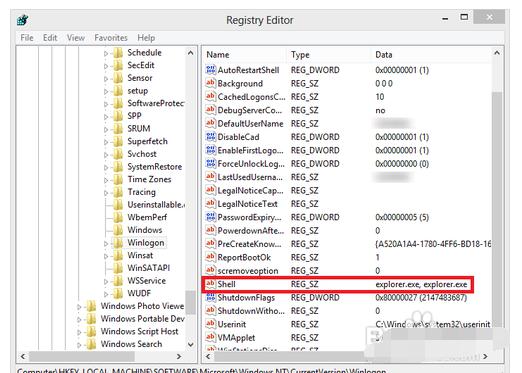
Task: Select the Windows Portable Dev folder icon
Action: click(91, 319)
